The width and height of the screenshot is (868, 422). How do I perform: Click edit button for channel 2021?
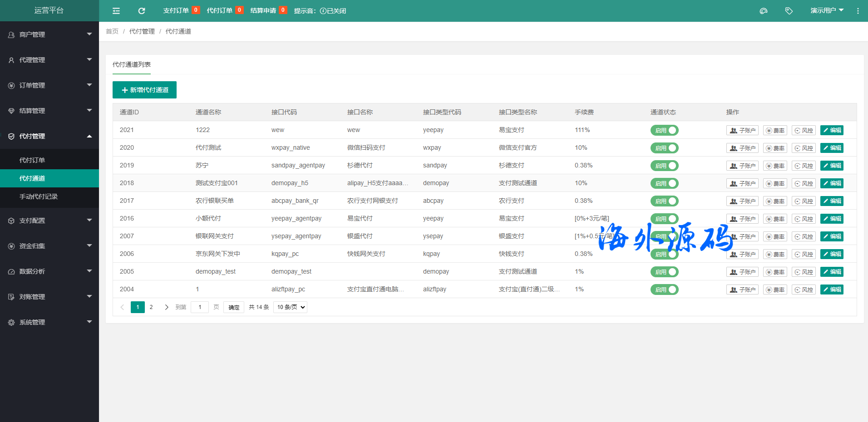pos(832,130)
